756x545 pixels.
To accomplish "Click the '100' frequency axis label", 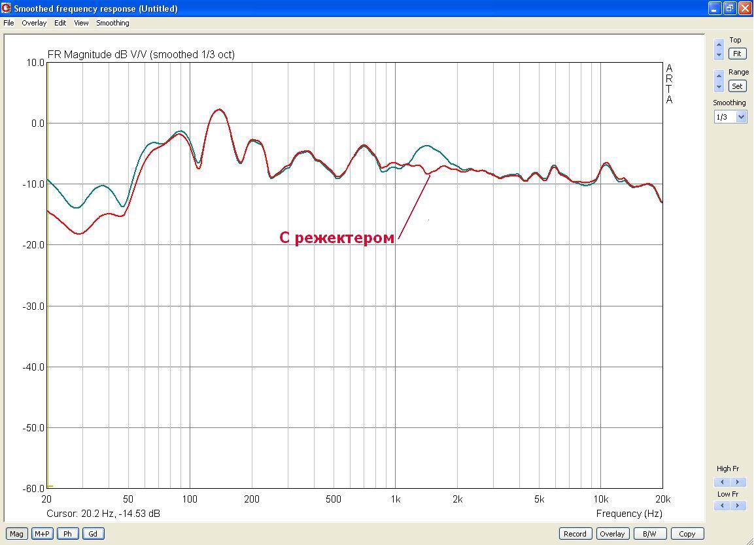I will coord(190,499).
